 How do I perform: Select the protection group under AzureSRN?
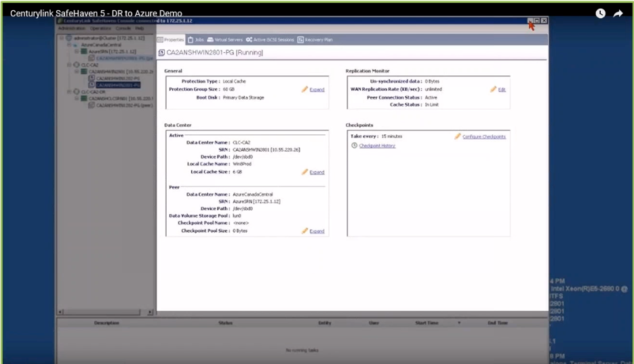click(125, 58)
